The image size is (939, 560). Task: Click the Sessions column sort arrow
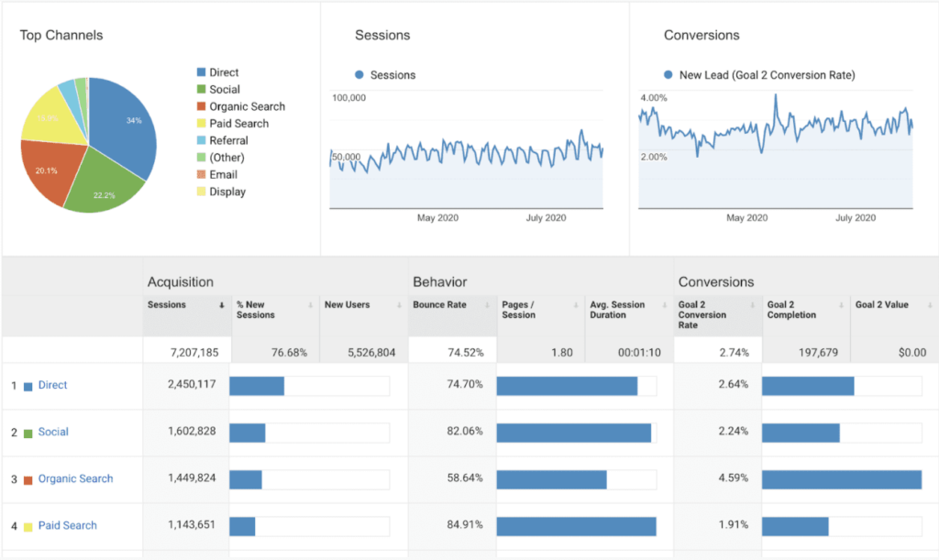pos(222,305)
